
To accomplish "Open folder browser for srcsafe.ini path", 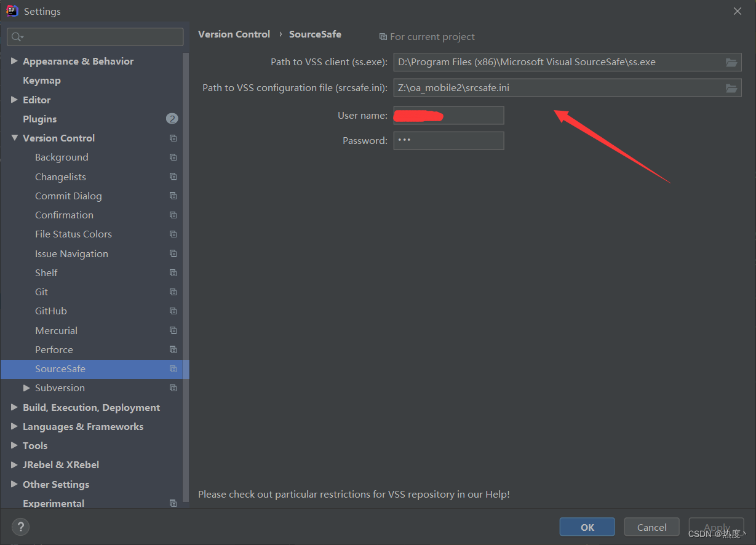I will click(x=731, y=87).
